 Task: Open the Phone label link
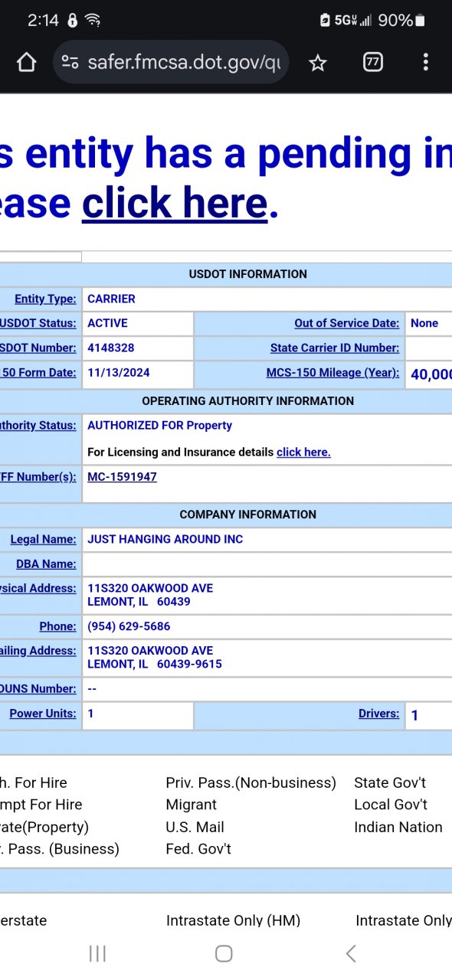[57, 626]
